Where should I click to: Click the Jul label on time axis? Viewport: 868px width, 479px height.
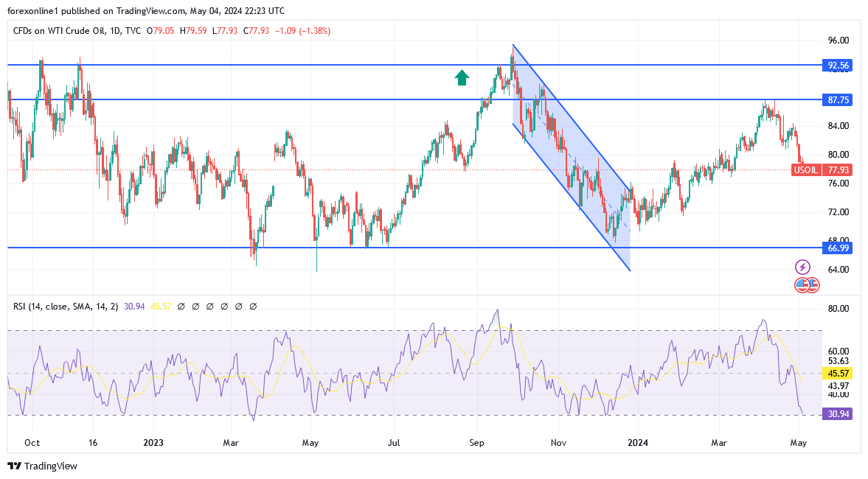click(x=394, y=442)
